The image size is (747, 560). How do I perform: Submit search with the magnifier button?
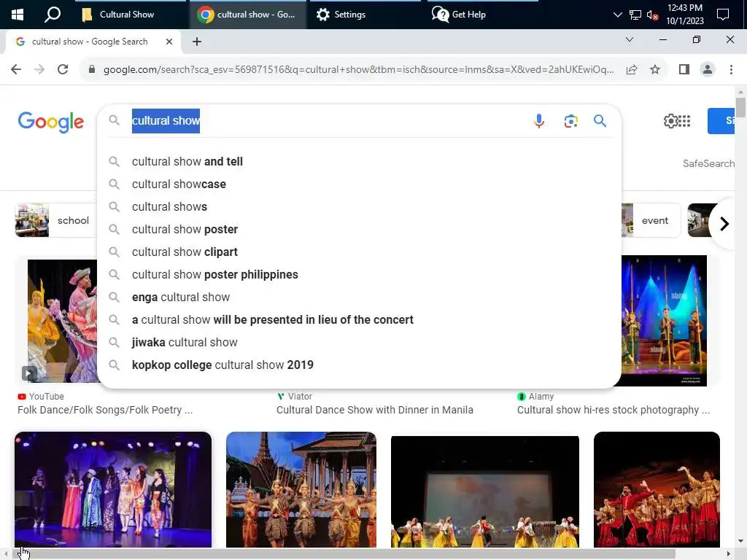point(600,121)
